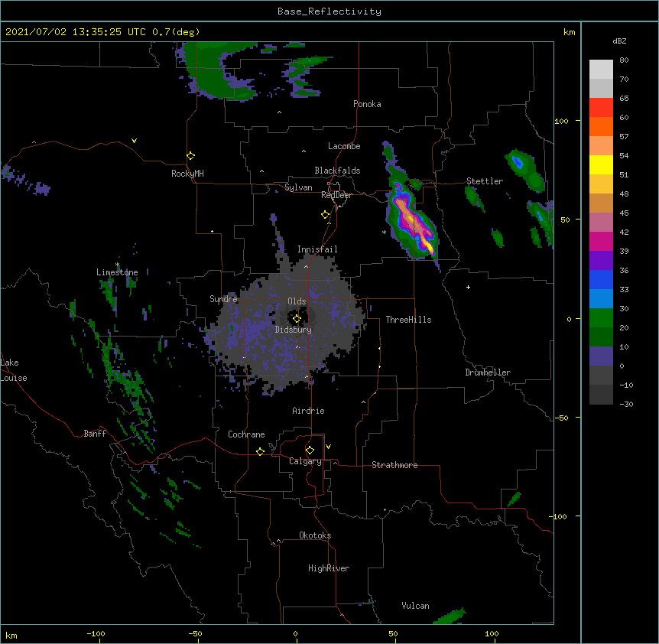Click the yellow v marker northeast of Calgary
The image size is (659, 644).
[328, 447]
